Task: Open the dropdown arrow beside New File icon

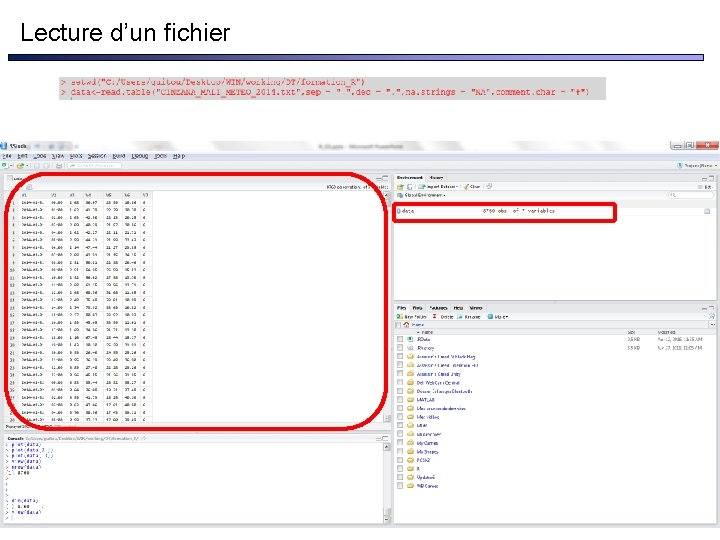Action: pos(11,165)
